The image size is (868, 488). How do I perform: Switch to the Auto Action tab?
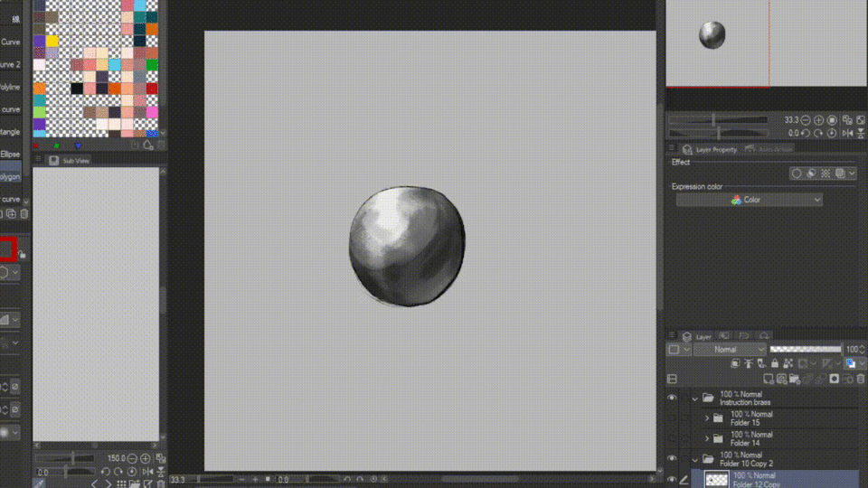[769, 149]
